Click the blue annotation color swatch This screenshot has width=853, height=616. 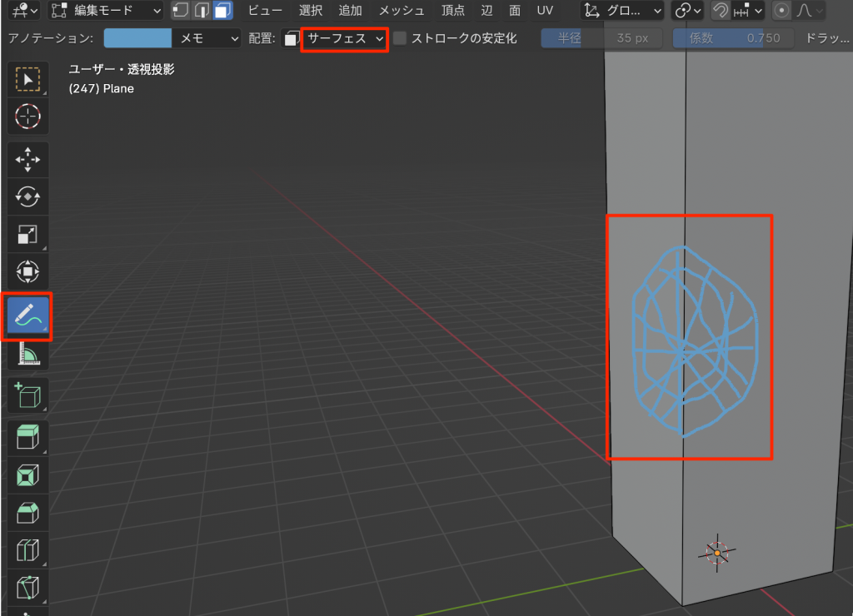137,38
